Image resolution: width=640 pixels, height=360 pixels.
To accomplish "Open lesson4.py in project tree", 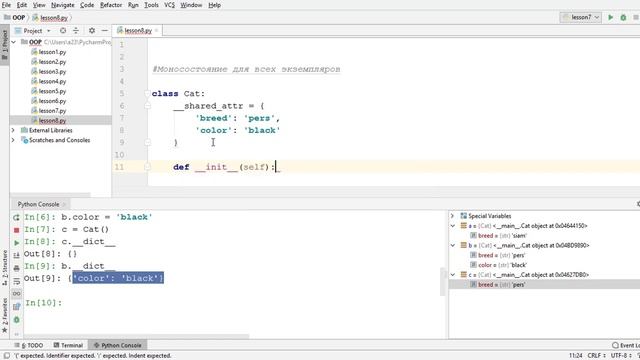I will 52,81.
